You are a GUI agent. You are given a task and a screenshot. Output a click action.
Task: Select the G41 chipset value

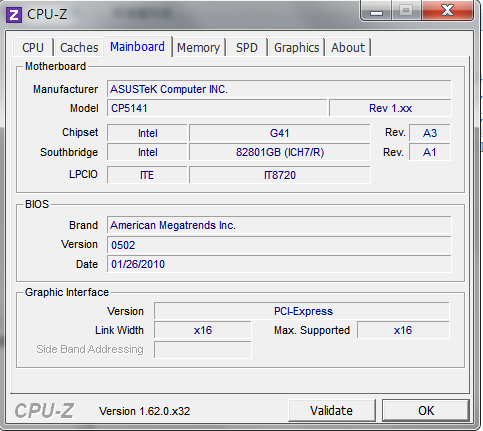(279, 133)
